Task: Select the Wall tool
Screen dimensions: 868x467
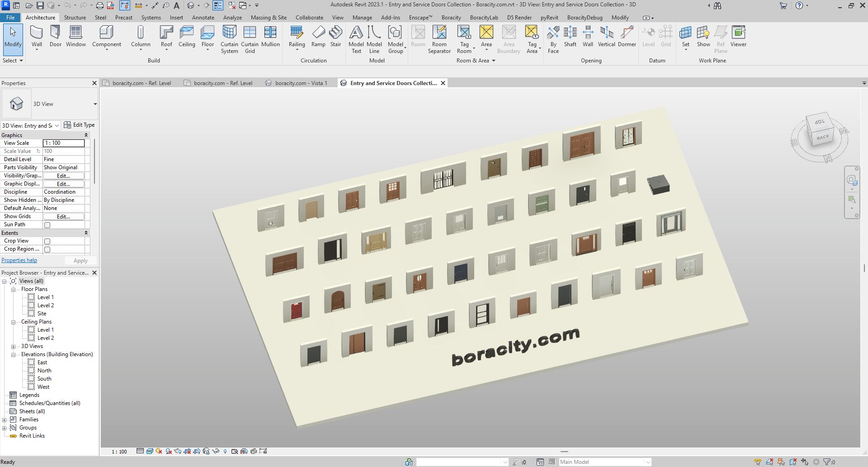Action: click(37, 37)
